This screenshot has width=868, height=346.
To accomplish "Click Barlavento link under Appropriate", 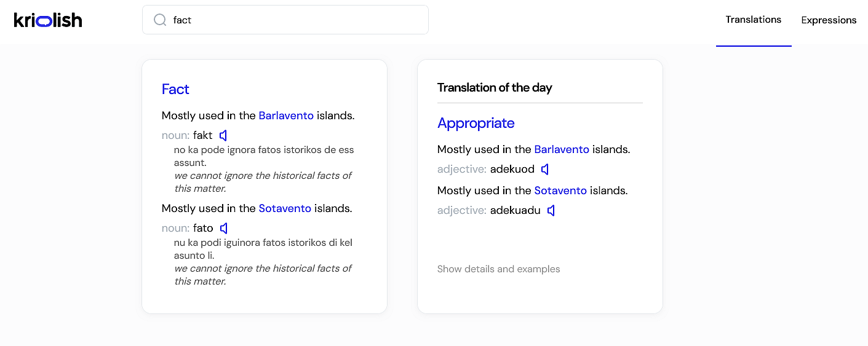I will pyautogui.click(x=562, y=149).
